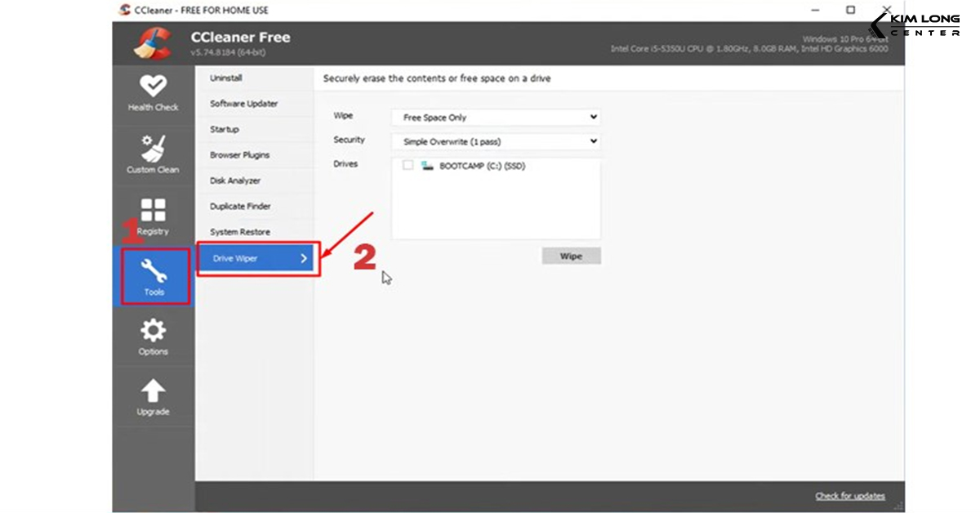Open Disk Analyzer tool
The image size is (980, 513).
pyautogui.click(x=235, y=181)
